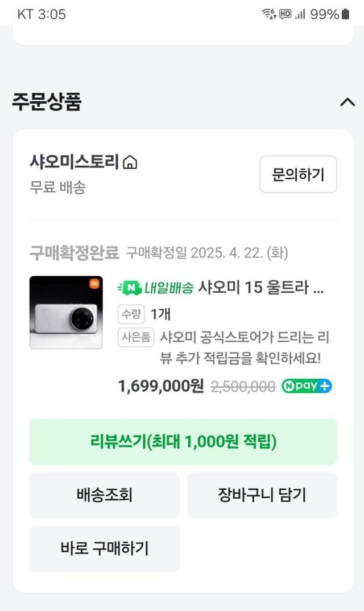Collapse the 주문상품 section chevron

click(x=346, y=102)
